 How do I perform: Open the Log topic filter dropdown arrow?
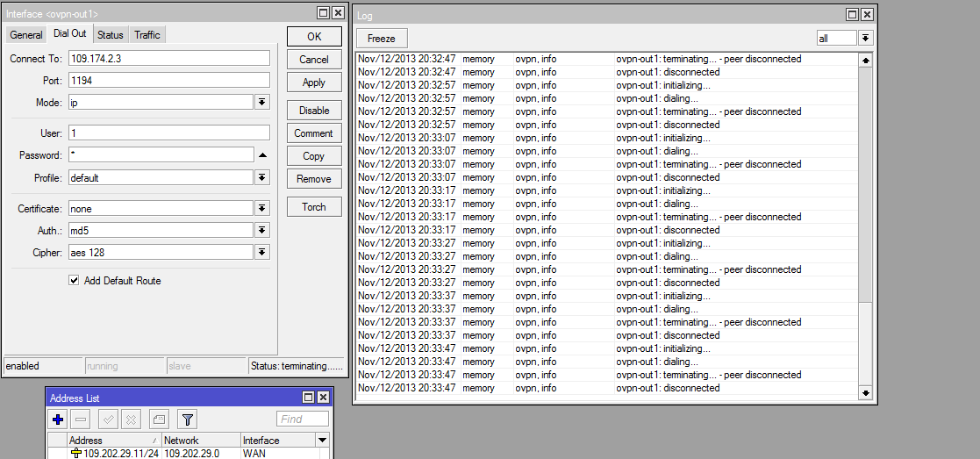click(x=866, y=38)
